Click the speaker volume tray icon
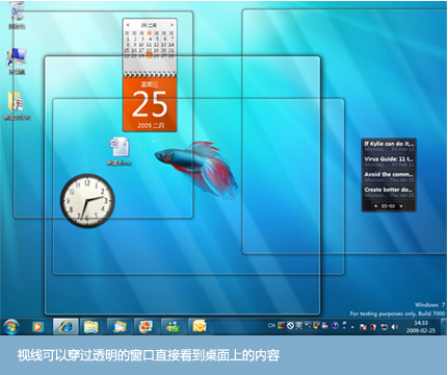This screenshot has width=448, height=375. pyautogui.click(x=395, y=327)
